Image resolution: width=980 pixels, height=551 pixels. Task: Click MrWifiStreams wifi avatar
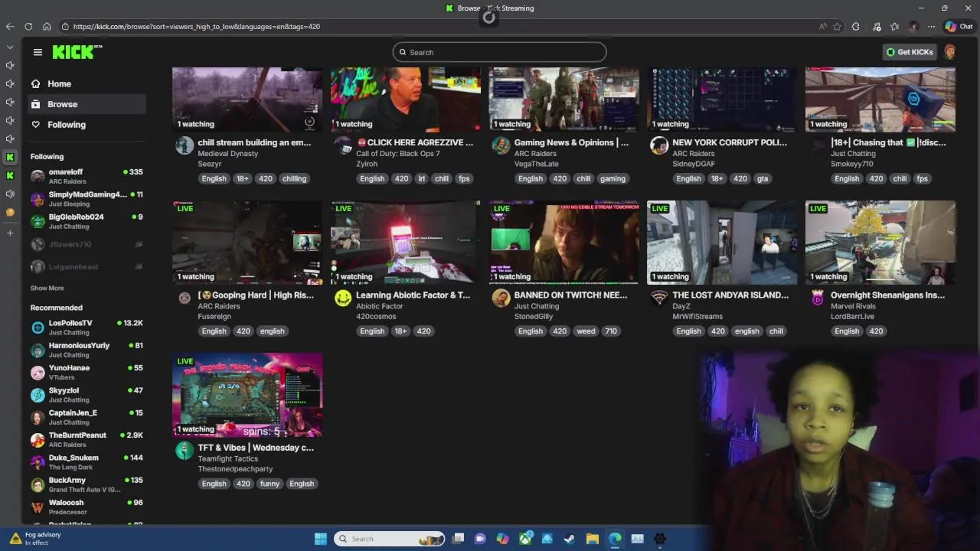(659, 298)
